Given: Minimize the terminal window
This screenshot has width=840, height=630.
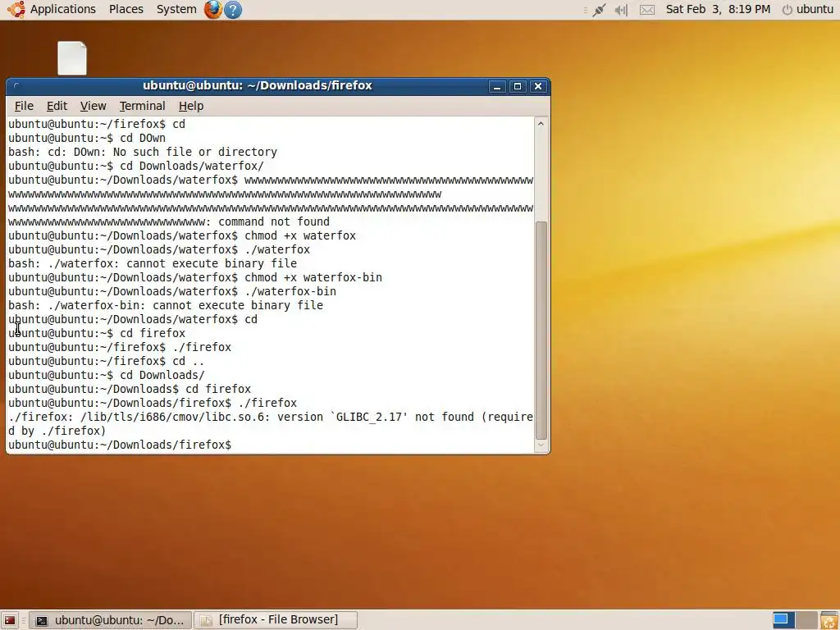Looking at the screenshot, I should (497, 86).
